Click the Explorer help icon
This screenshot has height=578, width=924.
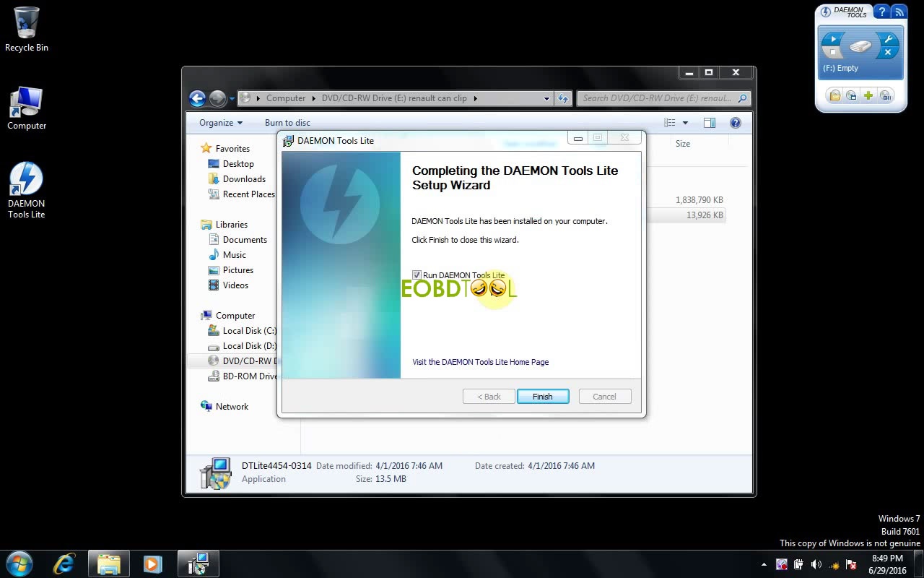736,123
